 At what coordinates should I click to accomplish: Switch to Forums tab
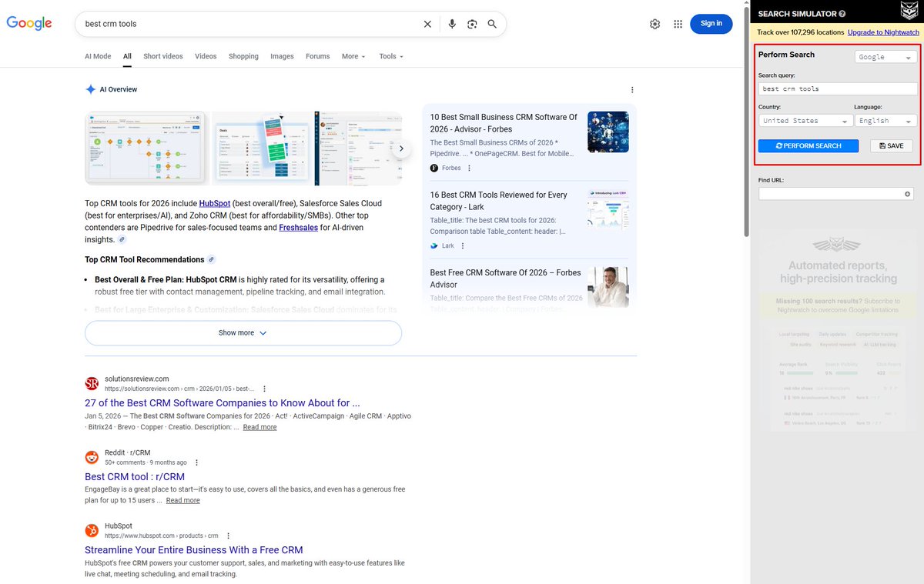(317, 56)
